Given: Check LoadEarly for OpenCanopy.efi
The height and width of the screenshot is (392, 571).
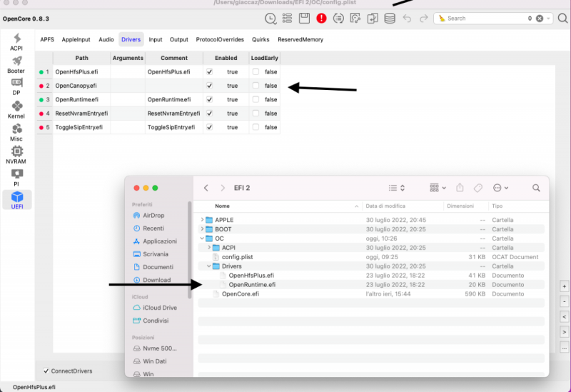Looking at the screenshot, I should pyautogui.click(x=256, y=86).
